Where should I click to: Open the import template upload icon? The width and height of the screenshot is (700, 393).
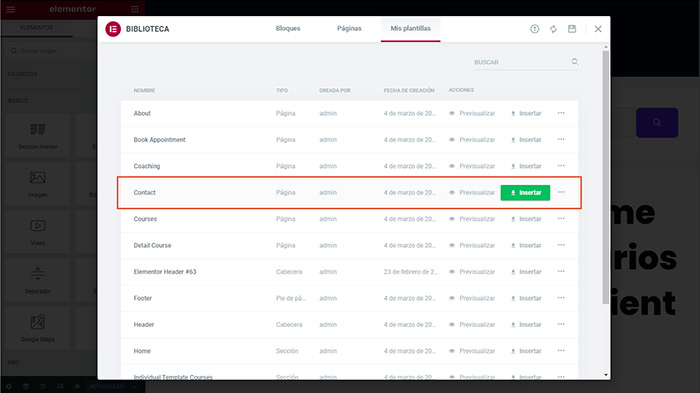534,29
